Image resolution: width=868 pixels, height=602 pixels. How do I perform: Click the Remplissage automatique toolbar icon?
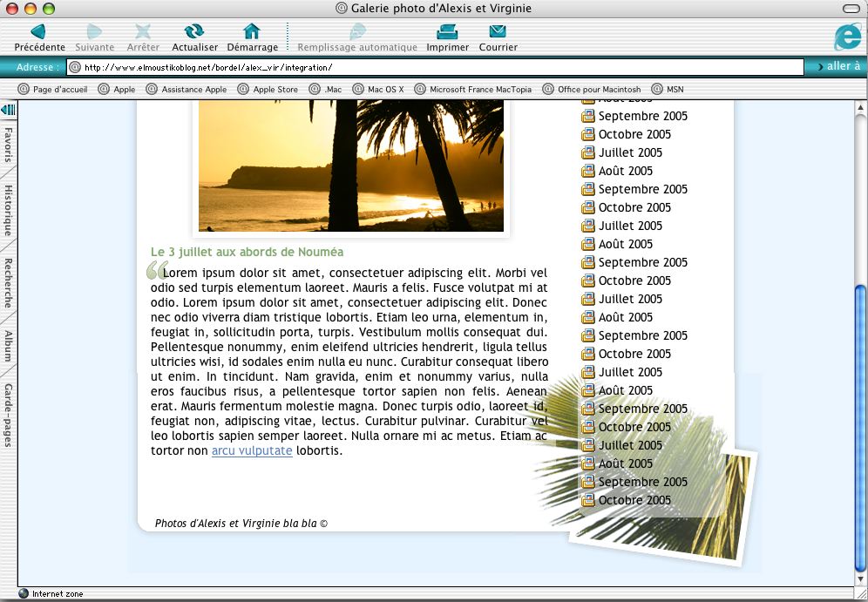pyautogui.click(x=357, y=37)
